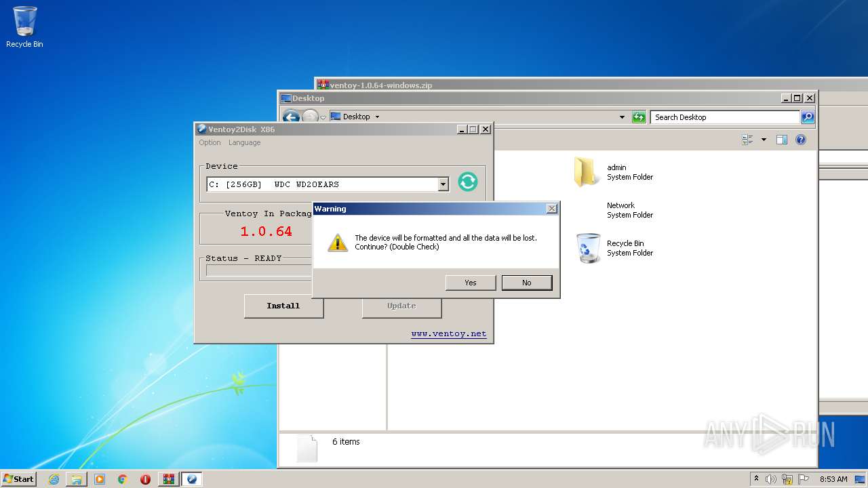Close the Warning dialog with X
Viewport: 868px width, 488px height.
coord(551,209)
